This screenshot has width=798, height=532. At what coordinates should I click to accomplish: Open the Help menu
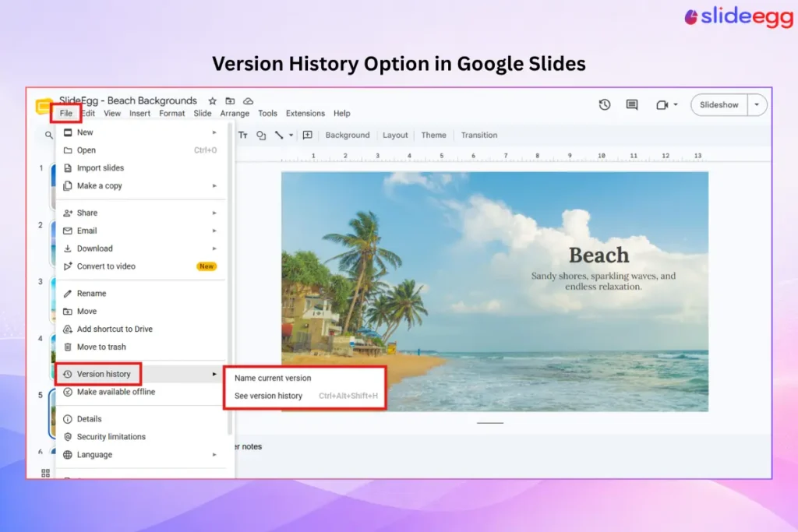click(x=342, y=114)
